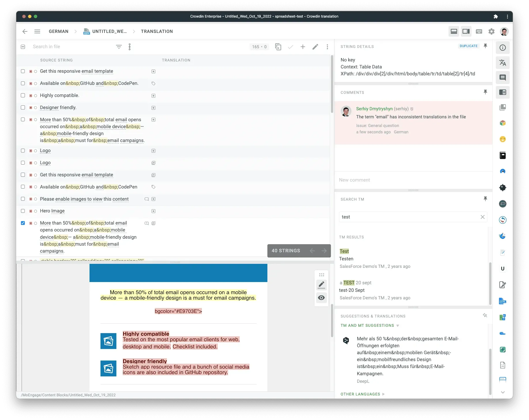Click the HTML icon in the right sidebar

point(502,301)
